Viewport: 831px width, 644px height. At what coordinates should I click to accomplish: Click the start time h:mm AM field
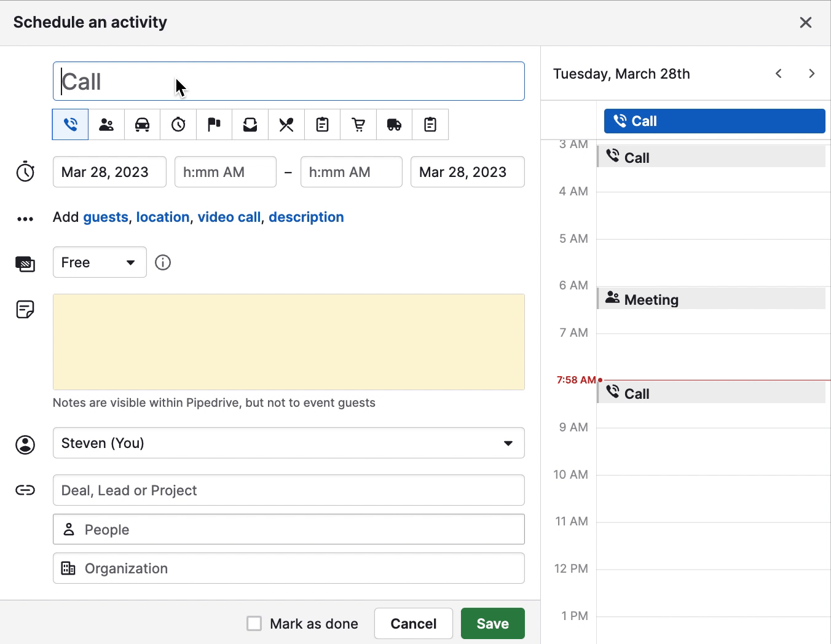(x=226, y=172)
